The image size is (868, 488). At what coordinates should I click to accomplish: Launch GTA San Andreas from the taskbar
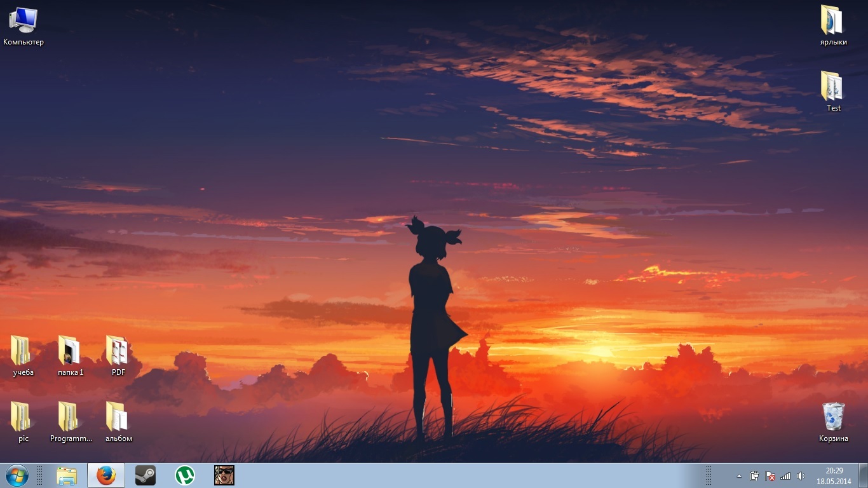click(224, 475)
